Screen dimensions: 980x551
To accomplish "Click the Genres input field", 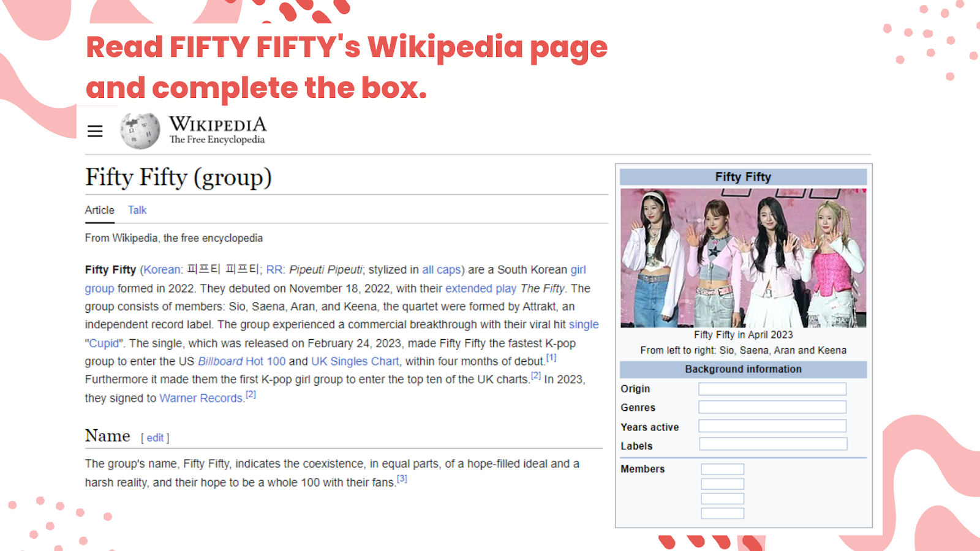I will [772, 407].
